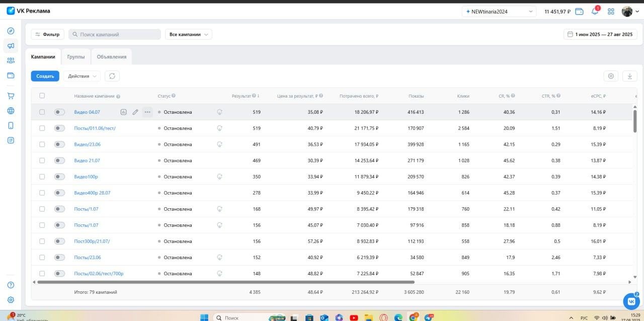The height and width of the screenshot is (321, 644).
Task: Open the Видео400р 28.07 campaign link
Action: pos(92,193)
